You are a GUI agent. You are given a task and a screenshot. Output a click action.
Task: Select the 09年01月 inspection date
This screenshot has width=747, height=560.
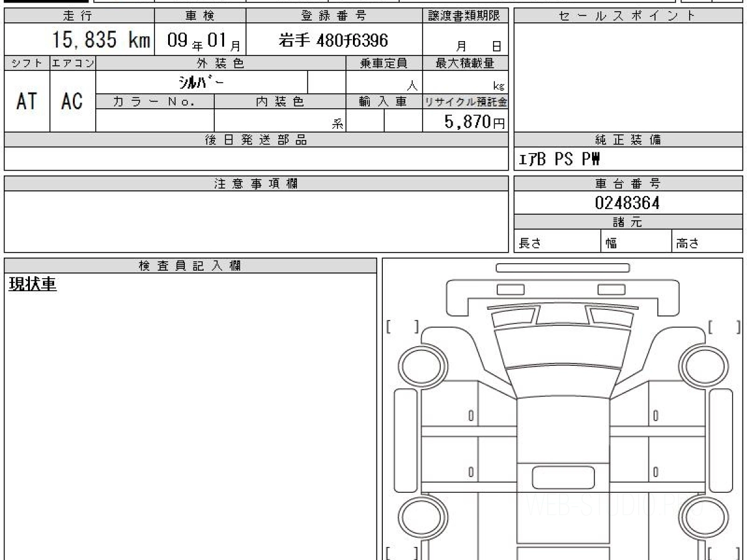(205, 41)
